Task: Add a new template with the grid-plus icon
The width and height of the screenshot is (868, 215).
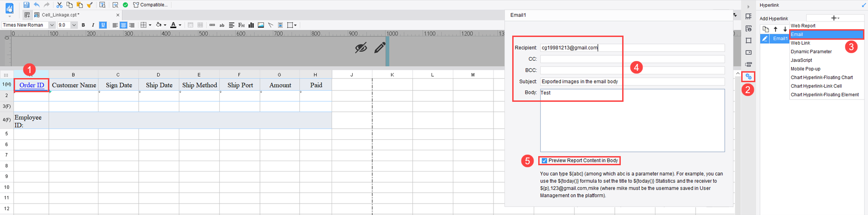Action: click(27, 15)
